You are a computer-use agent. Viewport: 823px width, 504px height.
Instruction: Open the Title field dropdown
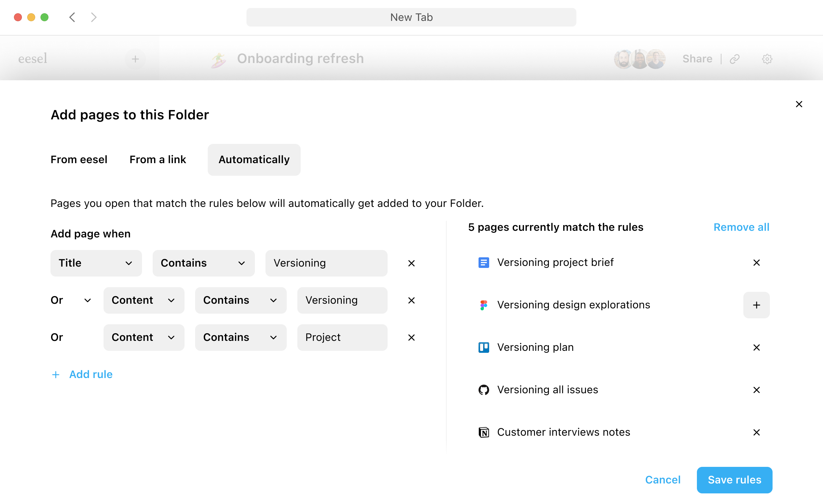pos(96,263)
